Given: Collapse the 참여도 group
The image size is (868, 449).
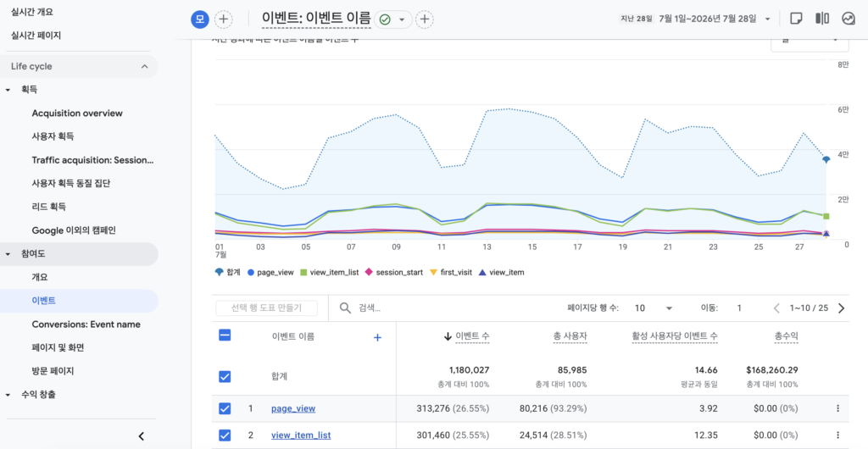Looking at the screenshot, I should coord(8,254).
